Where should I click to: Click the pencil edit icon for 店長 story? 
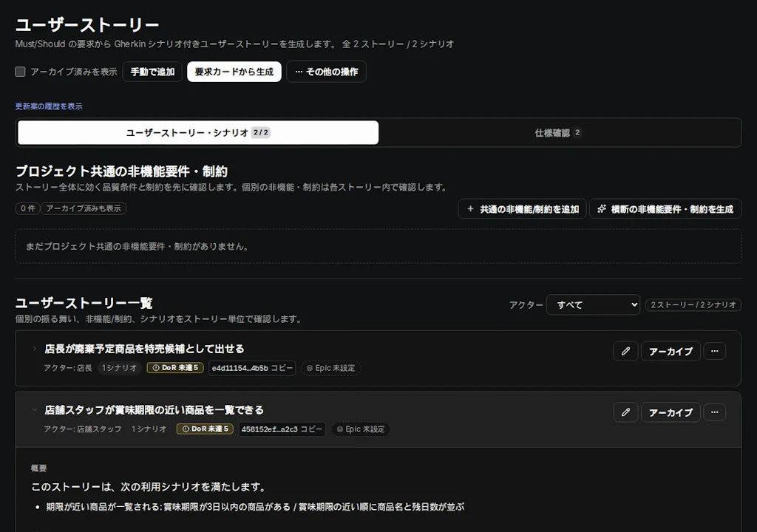625,351
